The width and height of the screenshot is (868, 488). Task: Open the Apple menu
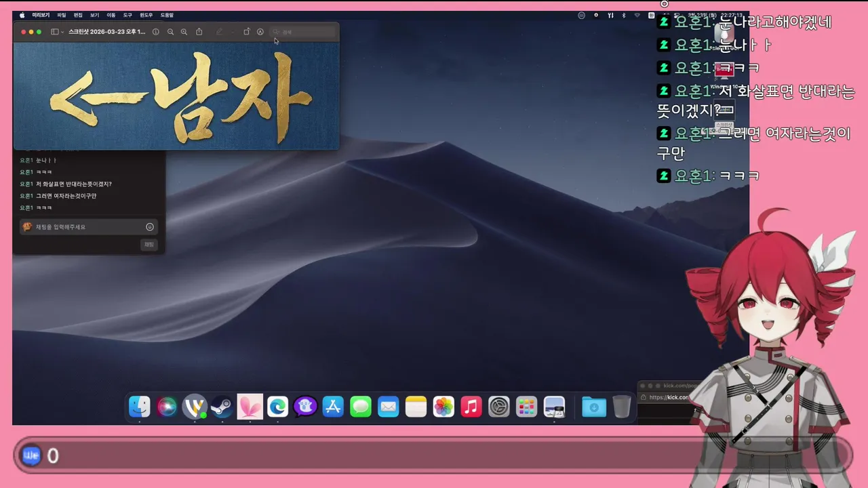click(22, 15)
